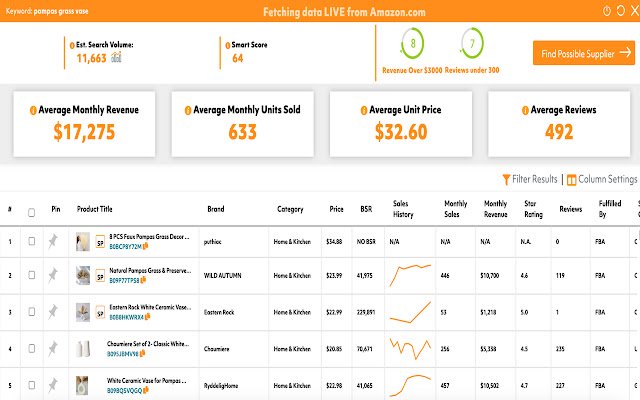The width and height of the screenshot is (640, 400).
Task: Click the SP sponsored badge on WILD AUTUMN row
Action: point(100,276)
